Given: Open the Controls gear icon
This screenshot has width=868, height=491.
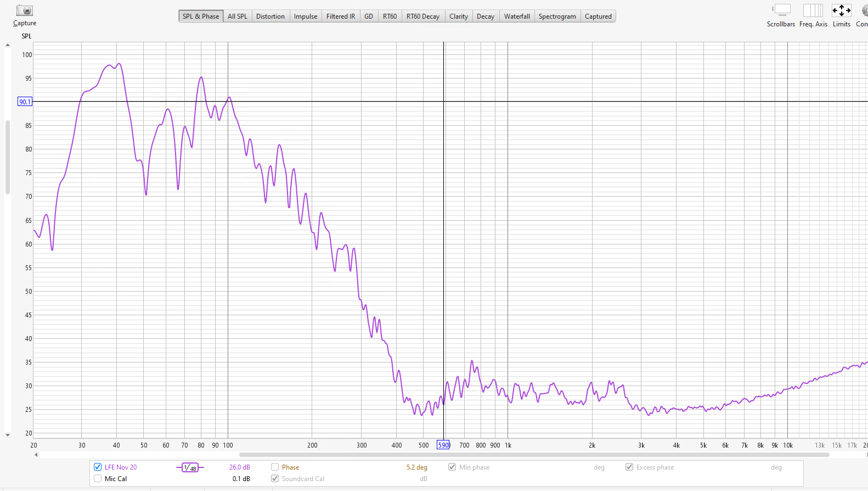Looking at the screenshot, I should [x=864, y=10].
